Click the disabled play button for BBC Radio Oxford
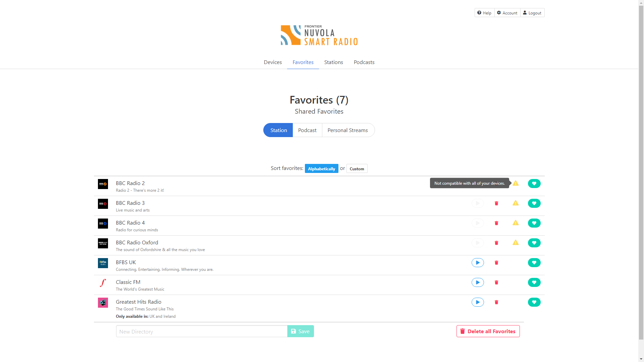The image size is (644, 362). (478, 243)
